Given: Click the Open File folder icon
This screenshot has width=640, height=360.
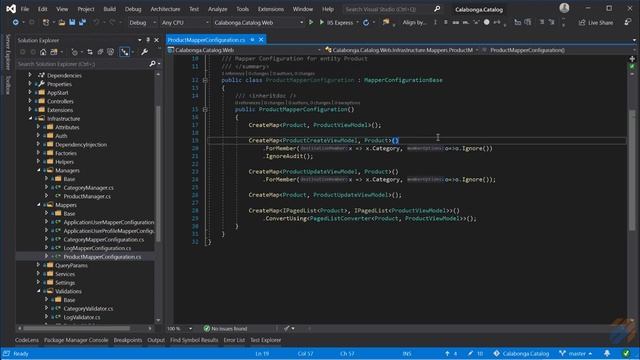Looking at the screenshot, I should pos(62,22).
